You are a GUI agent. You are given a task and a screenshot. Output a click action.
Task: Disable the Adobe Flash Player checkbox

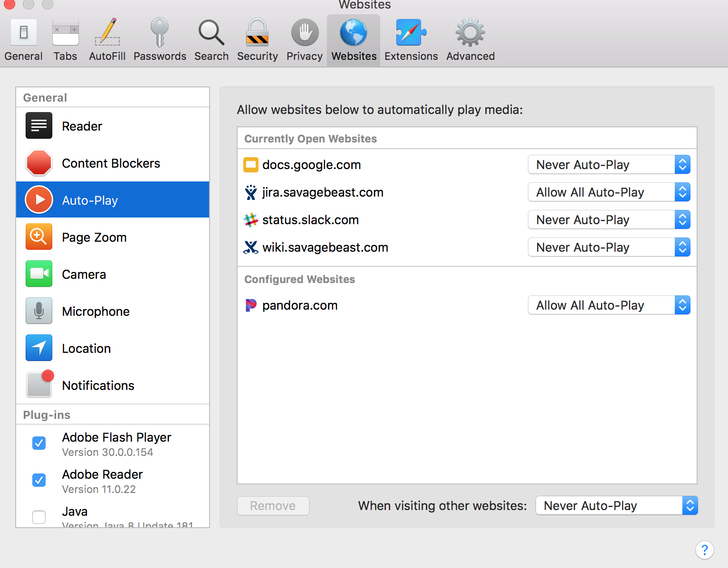[x=39, y=443]
